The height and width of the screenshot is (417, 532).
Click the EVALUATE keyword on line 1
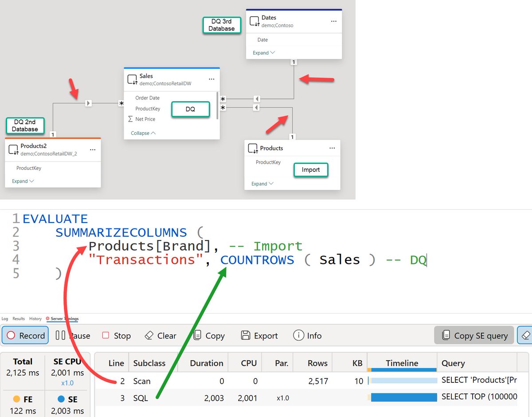[x=55, y=219]
